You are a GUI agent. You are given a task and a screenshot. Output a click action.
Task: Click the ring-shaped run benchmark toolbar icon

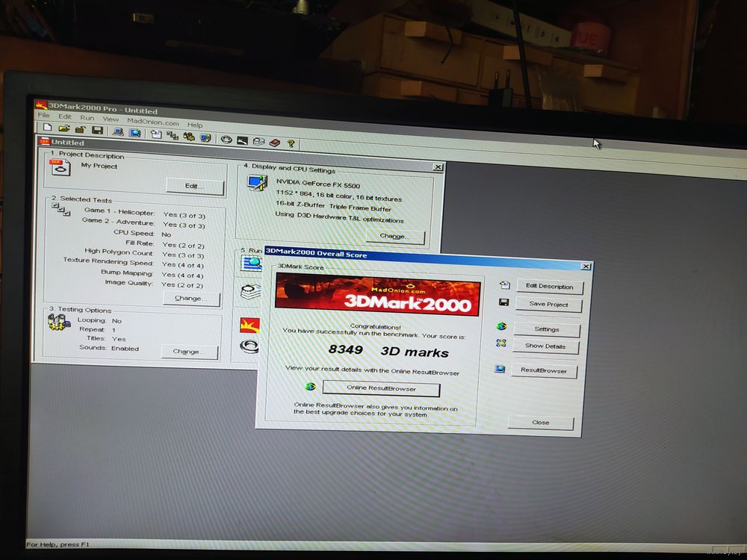pos(226,139)
